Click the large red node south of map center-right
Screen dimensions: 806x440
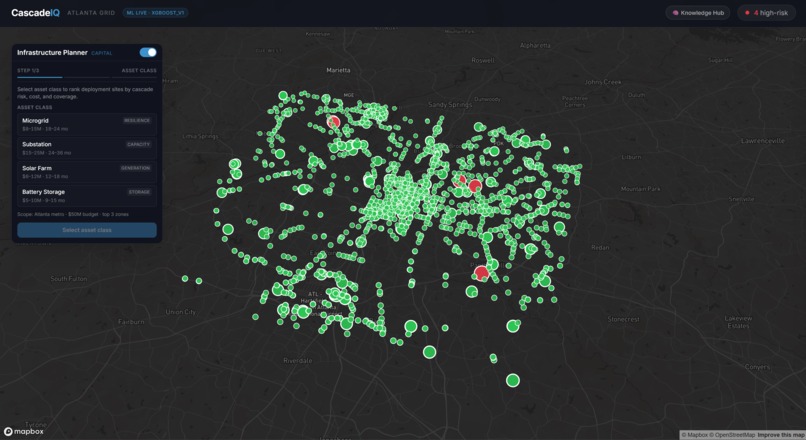pos(481,272)
